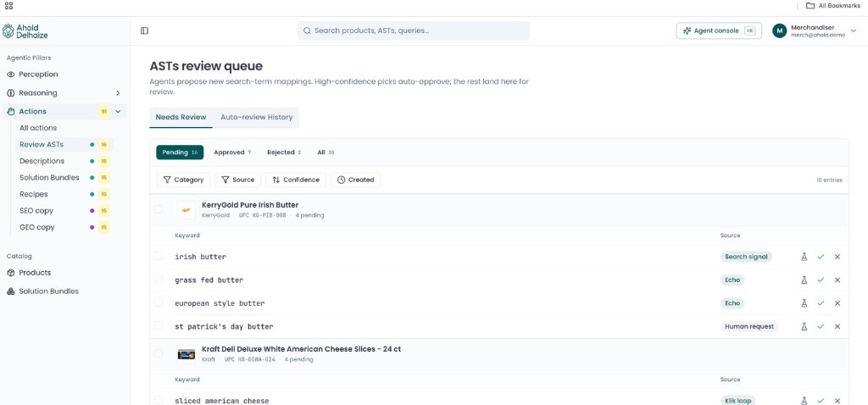Check the 'st patrick's day butter' row checkbox
This screenshot has height=405, width=868.
[159, 326]
